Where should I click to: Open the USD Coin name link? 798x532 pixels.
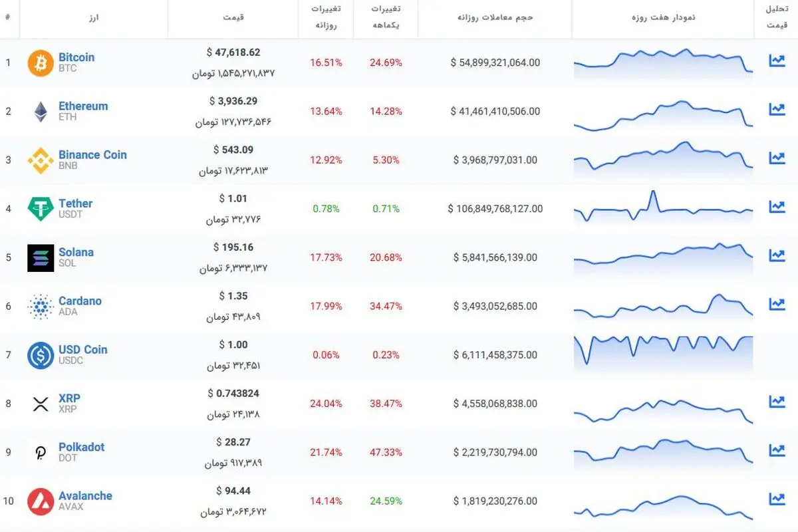point(82,350)
